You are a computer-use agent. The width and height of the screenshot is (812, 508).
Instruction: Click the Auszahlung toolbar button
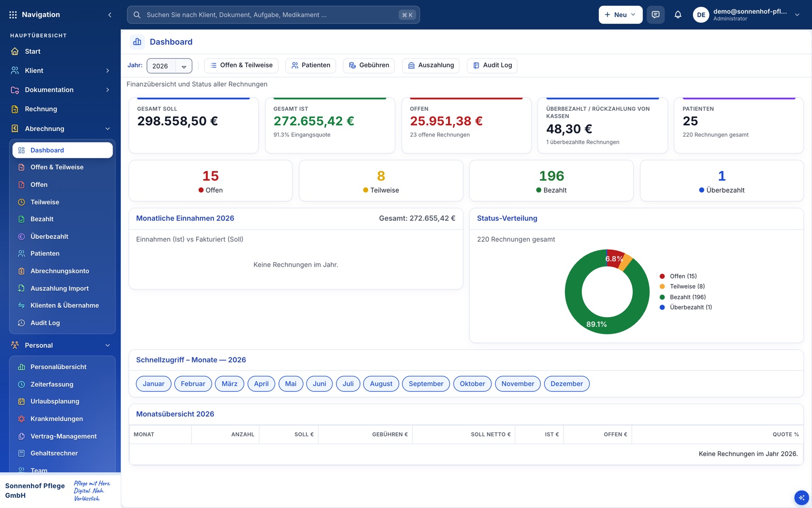click(x=431, y=65)
